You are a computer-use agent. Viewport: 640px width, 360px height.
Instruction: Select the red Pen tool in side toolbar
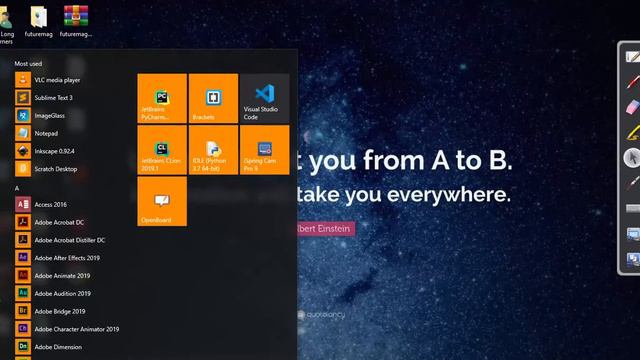[632, 82]
